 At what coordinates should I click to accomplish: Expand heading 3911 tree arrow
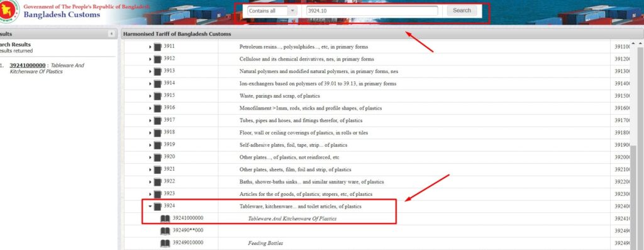tap(150, 47)
